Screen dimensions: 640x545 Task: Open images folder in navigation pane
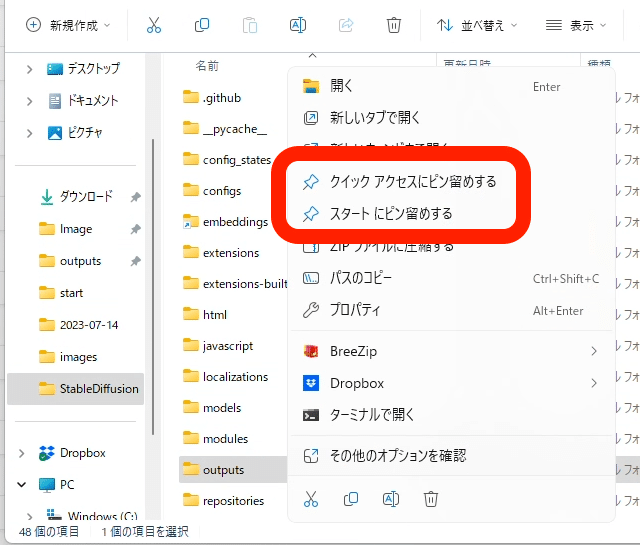click(68, 357)
